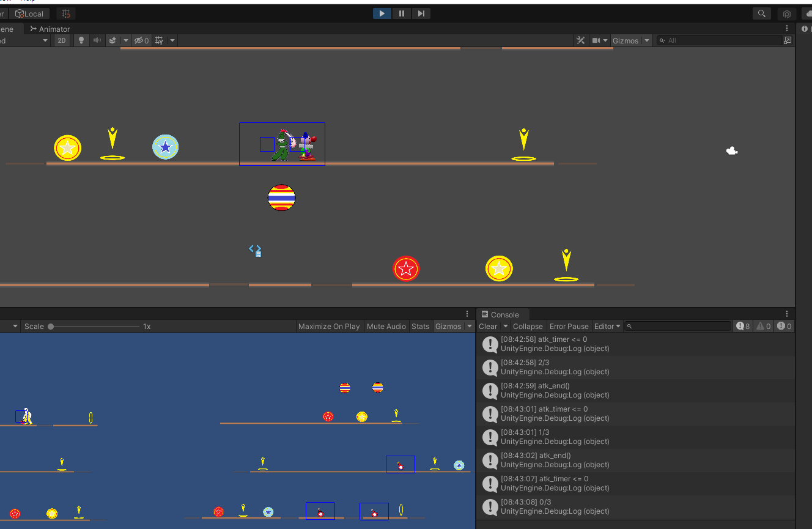Open the Scene Gizmos dropdown arrow
This screenshot has width=812, height=529.
[x=647, y=40]
